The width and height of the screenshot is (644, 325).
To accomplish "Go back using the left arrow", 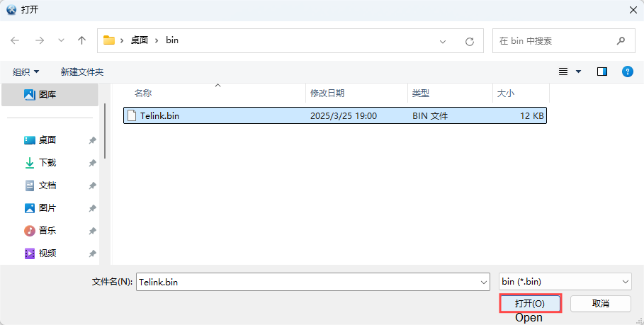I will point(15,40).
